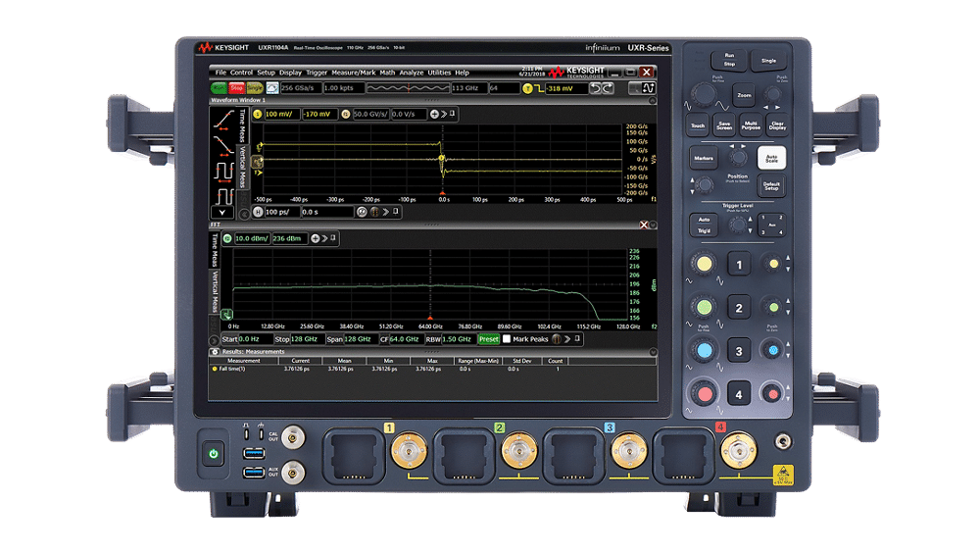
Task: Switch to Vertical Meas tab in Waveform Window
Action: pyautogui.click(x=243, y=167)
